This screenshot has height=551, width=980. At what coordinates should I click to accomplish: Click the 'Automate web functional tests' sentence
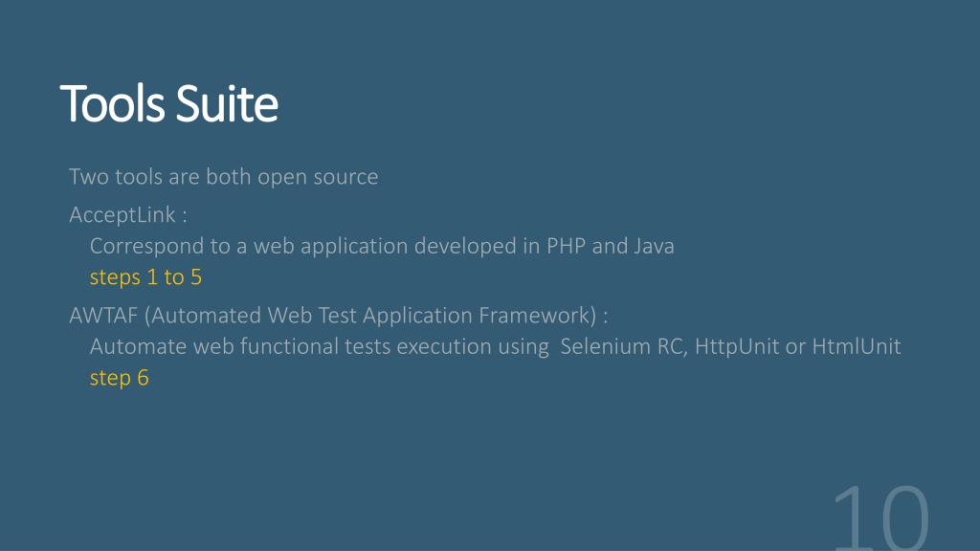[495, 346]
